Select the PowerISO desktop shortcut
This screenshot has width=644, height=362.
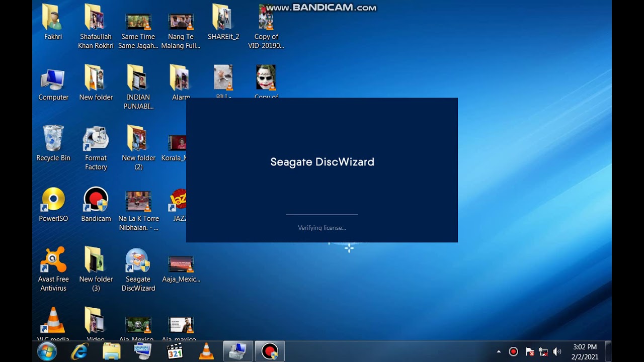tap(53, 205)
